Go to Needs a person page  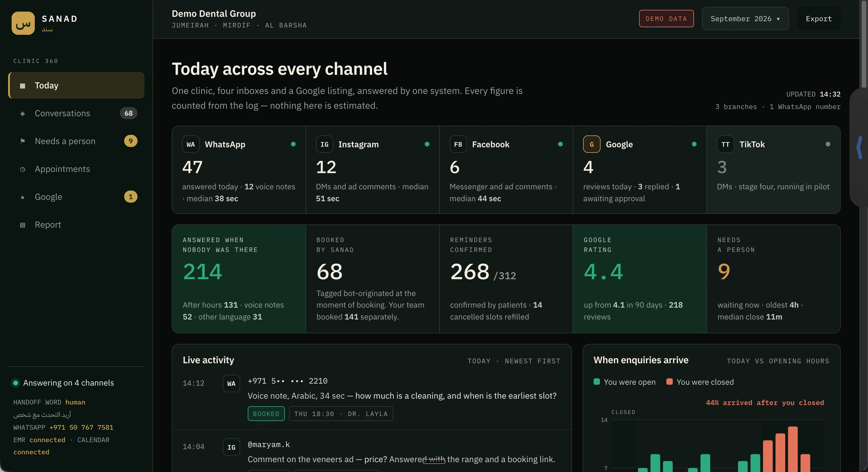77,141
